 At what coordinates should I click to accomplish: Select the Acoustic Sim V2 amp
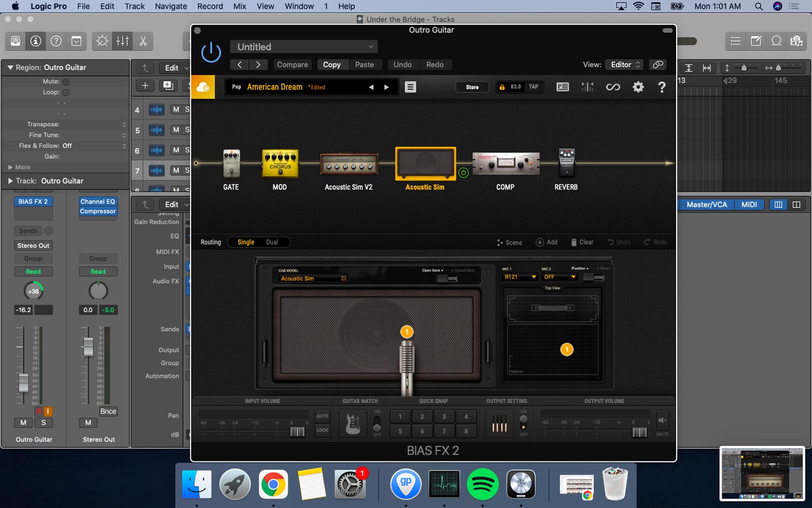click(349, 163)
